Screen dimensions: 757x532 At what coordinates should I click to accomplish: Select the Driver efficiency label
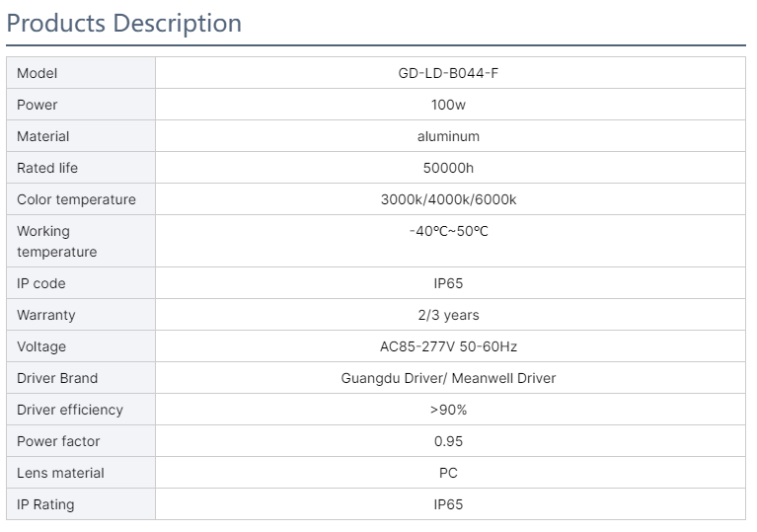(x=70, y=410)
